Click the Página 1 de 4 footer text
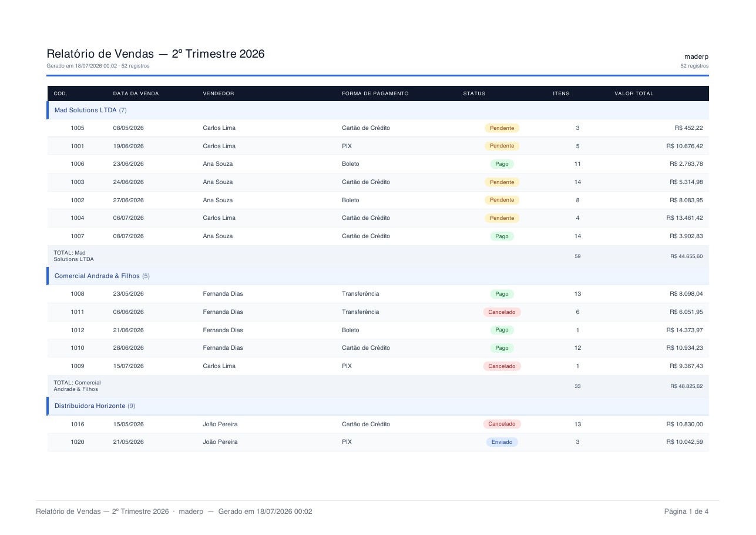The height and width of the screenshot is (535, 756). [x=686, y=511]
